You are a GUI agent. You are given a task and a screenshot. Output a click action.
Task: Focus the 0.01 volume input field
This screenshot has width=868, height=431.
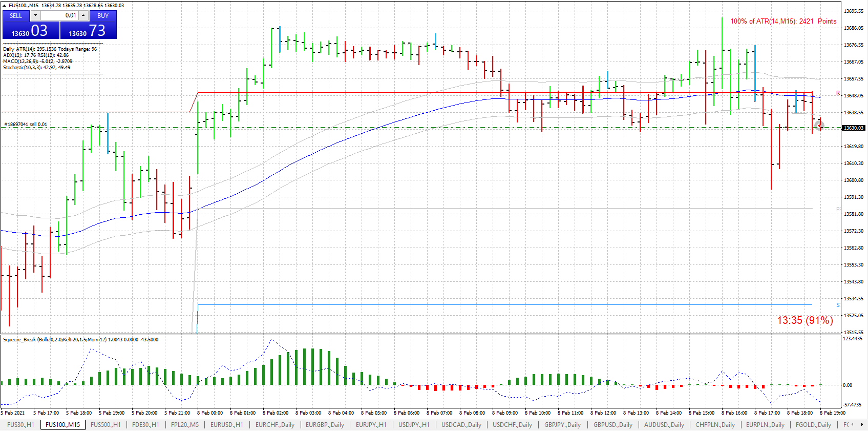pos(59,15)
